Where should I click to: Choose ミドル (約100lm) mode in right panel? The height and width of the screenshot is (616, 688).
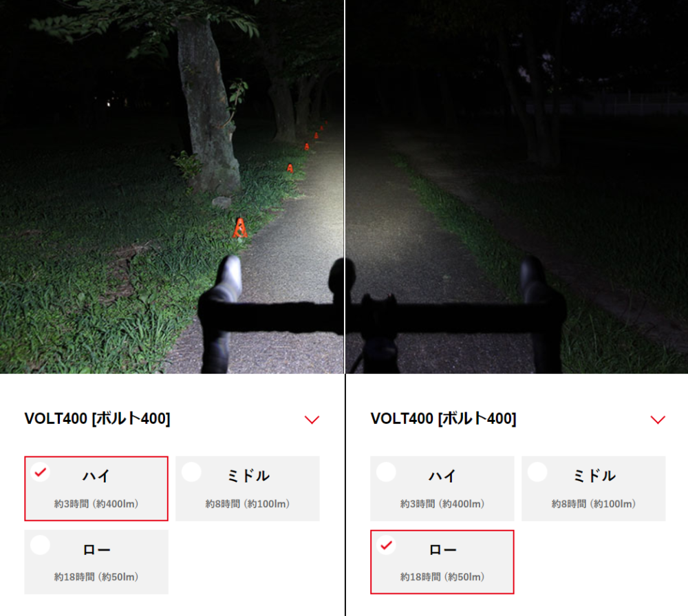coord(593,489)
